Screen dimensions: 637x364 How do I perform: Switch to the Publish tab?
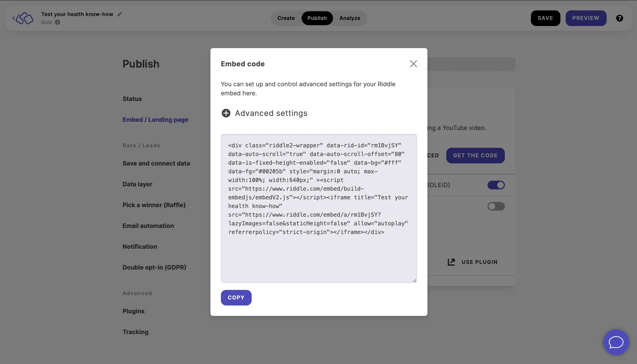click(317, 18)
